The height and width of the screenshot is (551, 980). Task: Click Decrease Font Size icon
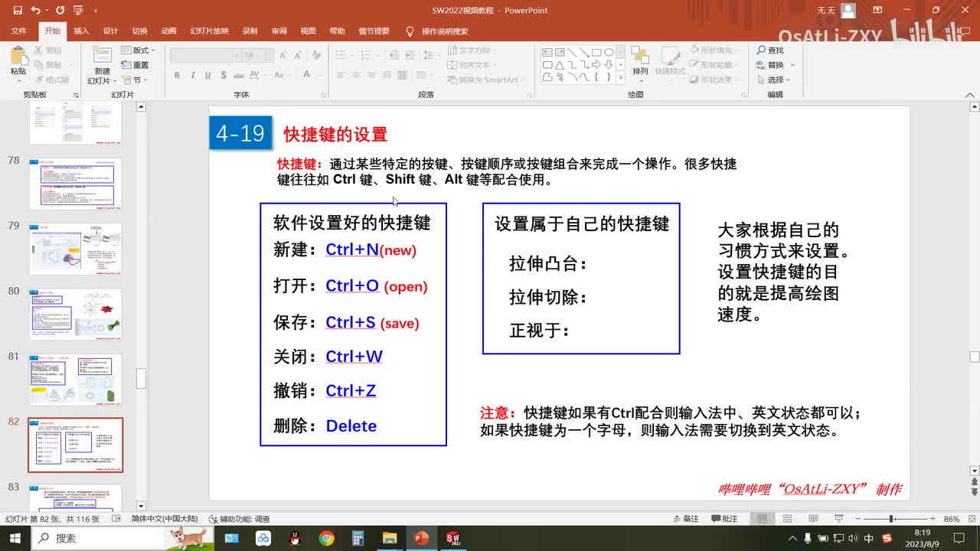[297, 55]
